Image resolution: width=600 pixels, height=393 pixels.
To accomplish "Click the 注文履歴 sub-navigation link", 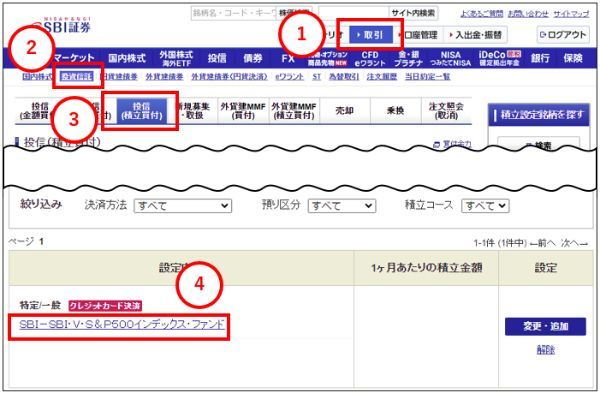I will pyautogui.click(x=382, y=77).
